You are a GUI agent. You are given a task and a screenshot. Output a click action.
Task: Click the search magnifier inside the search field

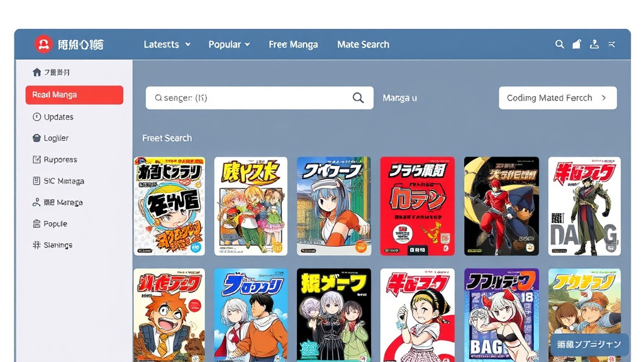pos(358,97)
